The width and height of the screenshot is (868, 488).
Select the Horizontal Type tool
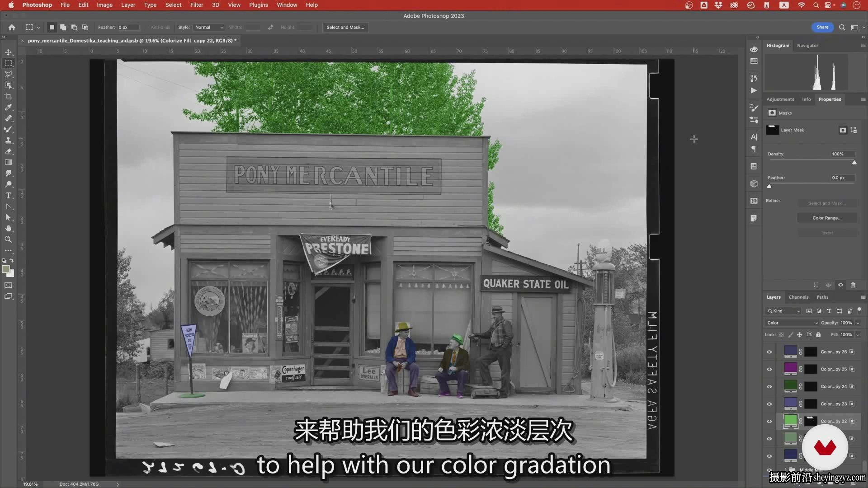click(x=8, y=195)
